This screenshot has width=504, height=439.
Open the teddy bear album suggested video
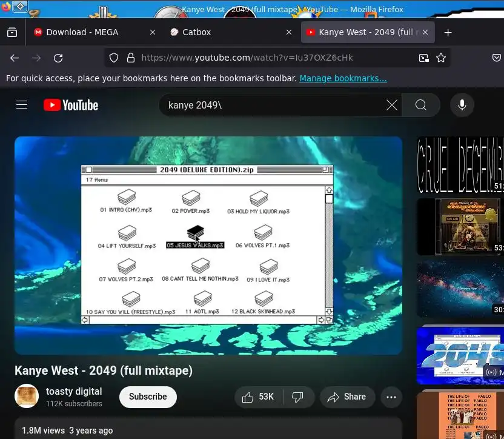tap(460, 227)
